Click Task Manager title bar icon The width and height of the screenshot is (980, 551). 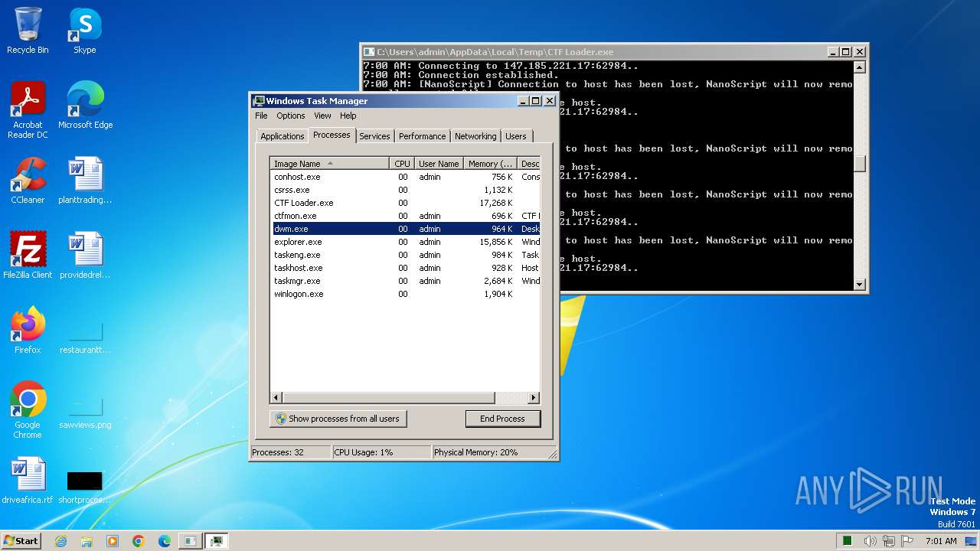click(x=259, y=101)
